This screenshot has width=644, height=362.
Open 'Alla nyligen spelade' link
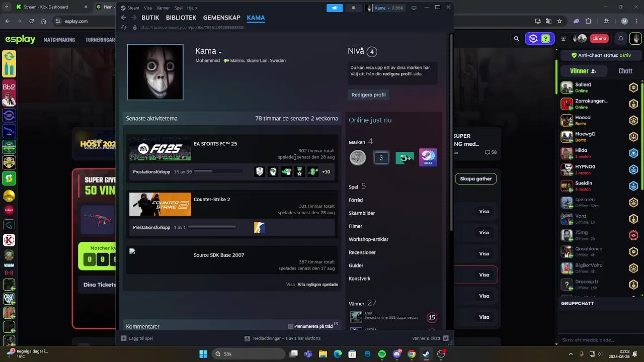pyautogui.click(x=317, y=285)
